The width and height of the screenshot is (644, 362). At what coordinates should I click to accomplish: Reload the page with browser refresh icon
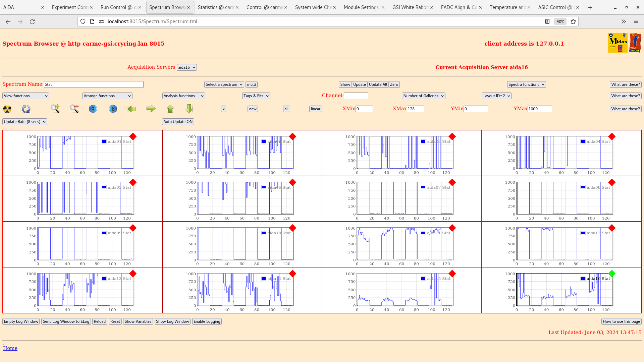pos(32,21)
